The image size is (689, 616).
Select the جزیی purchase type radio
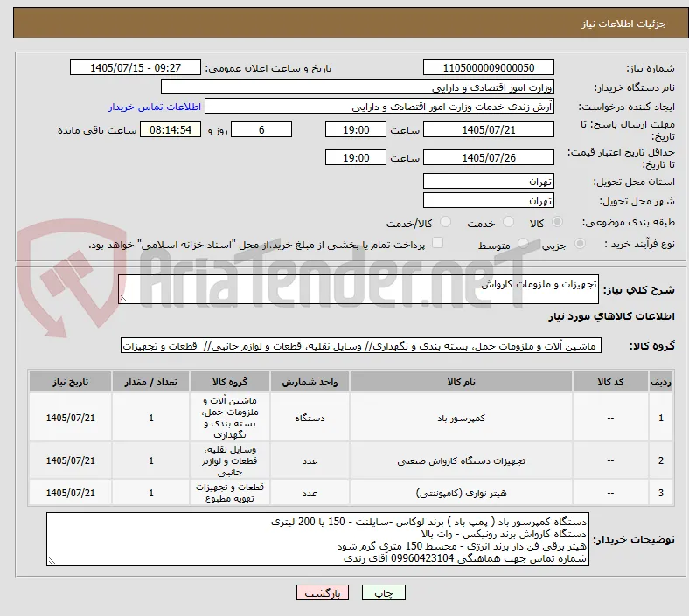click(580, 243)
